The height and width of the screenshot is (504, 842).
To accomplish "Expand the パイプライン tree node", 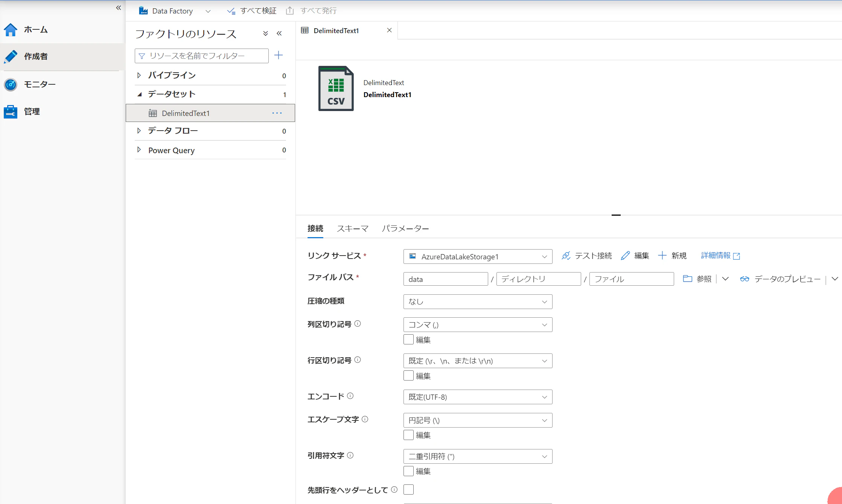I will tap(139, 75).
